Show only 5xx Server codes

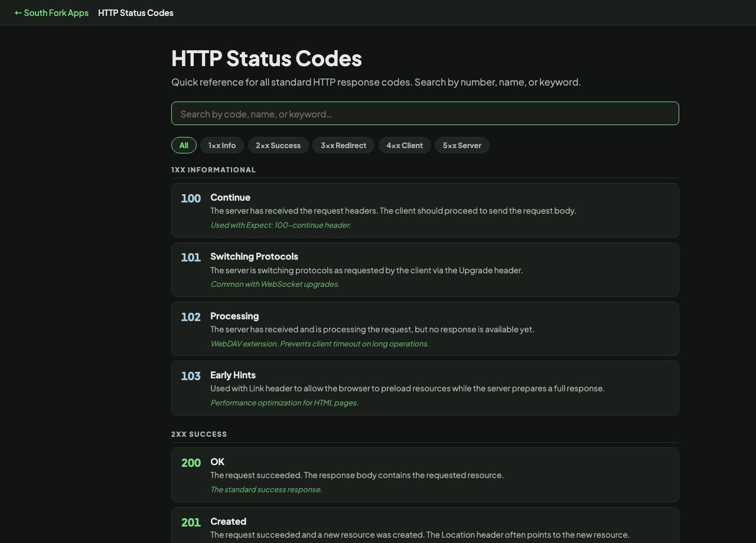(462, 145)
